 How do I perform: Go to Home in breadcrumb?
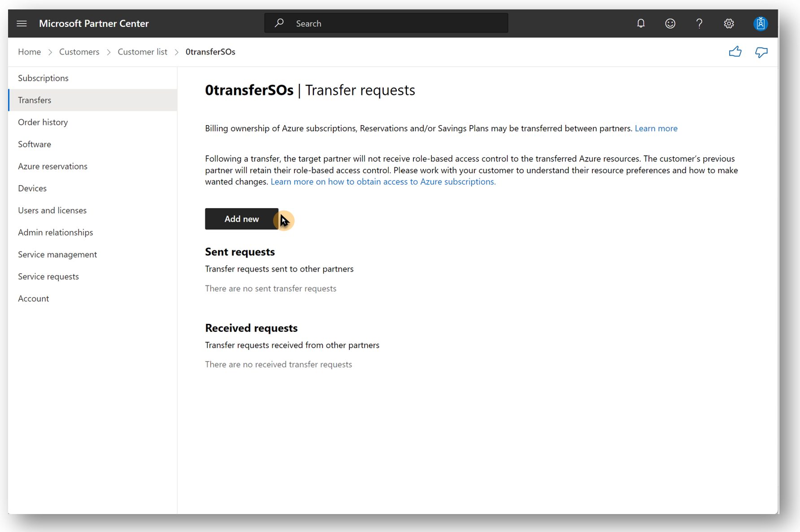[29, 52]
